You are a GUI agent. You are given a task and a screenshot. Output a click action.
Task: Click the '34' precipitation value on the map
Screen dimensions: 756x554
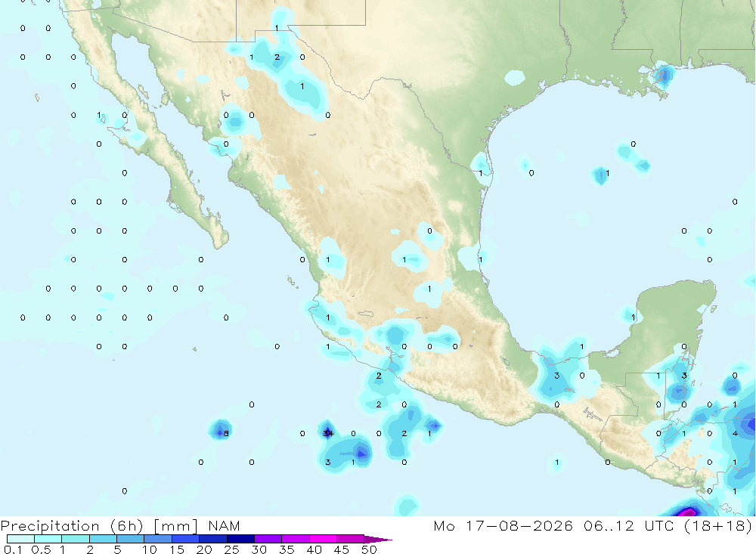[x=328, y=434]
